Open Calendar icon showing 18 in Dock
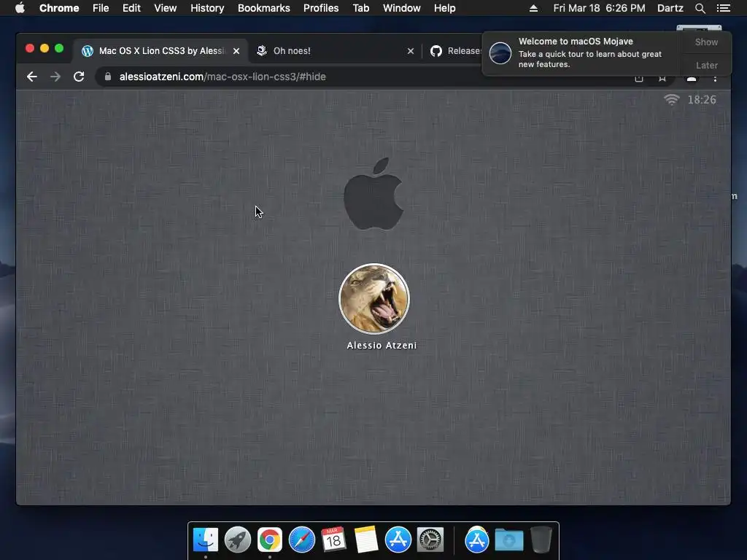 pyautogui.click(x=333, y=539)
